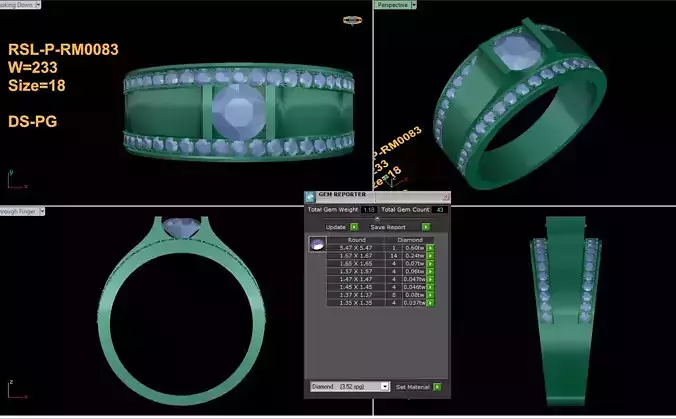Select the 1.35 X 1.35 size cell

pos(356,303)
